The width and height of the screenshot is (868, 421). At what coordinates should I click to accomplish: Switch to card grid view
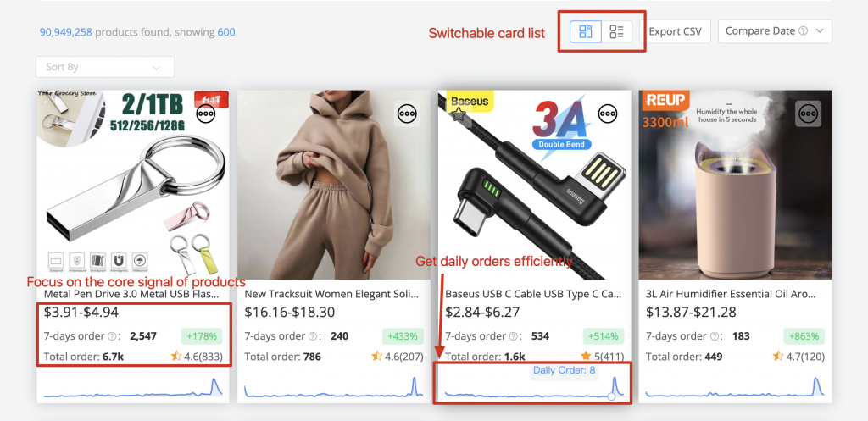pos(586,31)
